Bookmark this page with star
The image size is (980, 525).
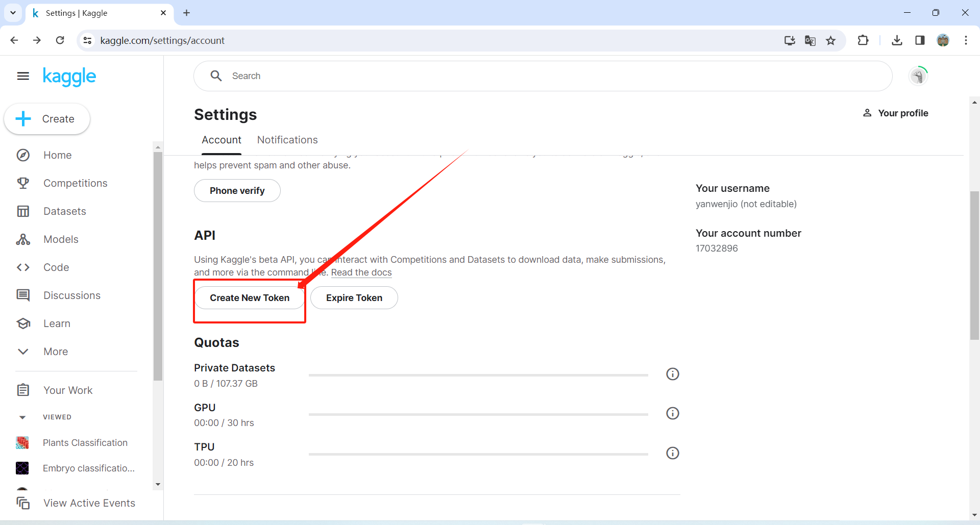click(x=831, y=40)
